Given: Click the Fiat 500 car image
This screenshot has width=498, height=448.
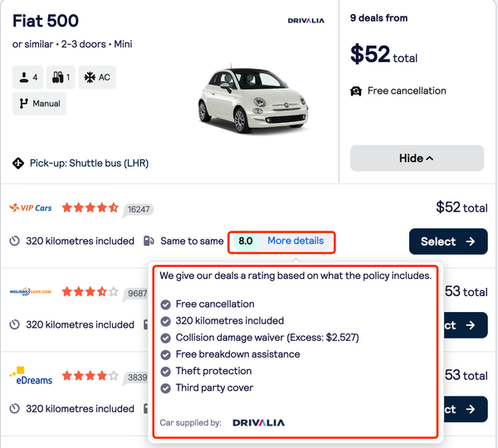Looking at the screenshot, I should tap(253, 99).
